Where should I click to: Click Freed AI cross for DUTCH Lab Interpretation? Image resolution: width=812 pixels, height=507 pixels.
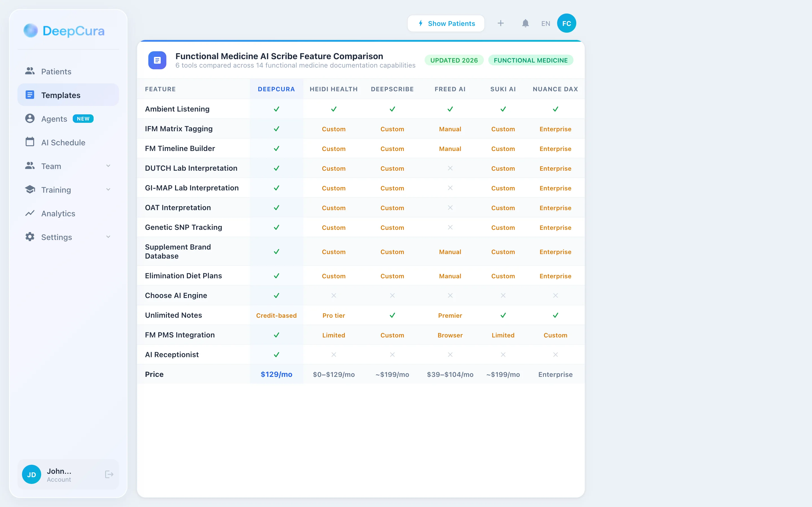(450, 168)
